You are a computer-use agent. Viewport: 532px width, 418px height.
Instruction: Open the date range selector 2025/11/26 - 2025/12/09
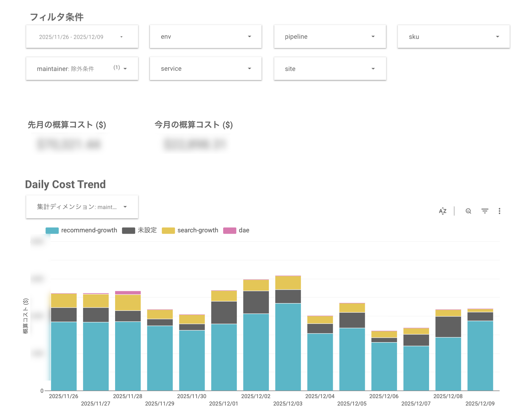[x=82, y=36]
